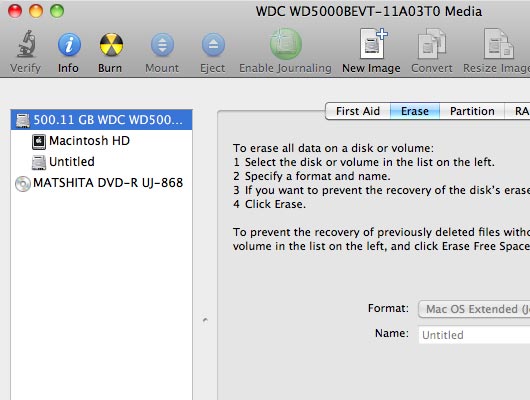The image size is (530, 400).
Task: Select the Macintosh HD volume
Action: click(101, 141)
